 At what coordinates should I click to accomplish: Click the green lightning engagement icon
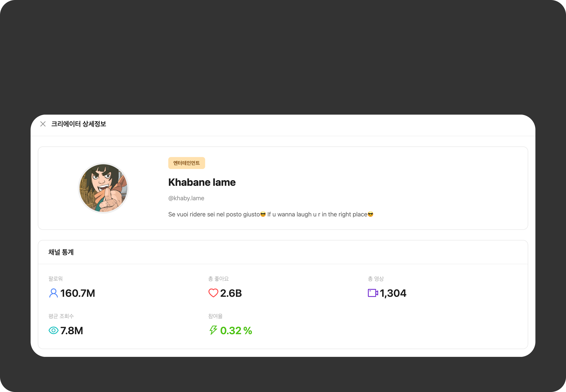(213, 330)
